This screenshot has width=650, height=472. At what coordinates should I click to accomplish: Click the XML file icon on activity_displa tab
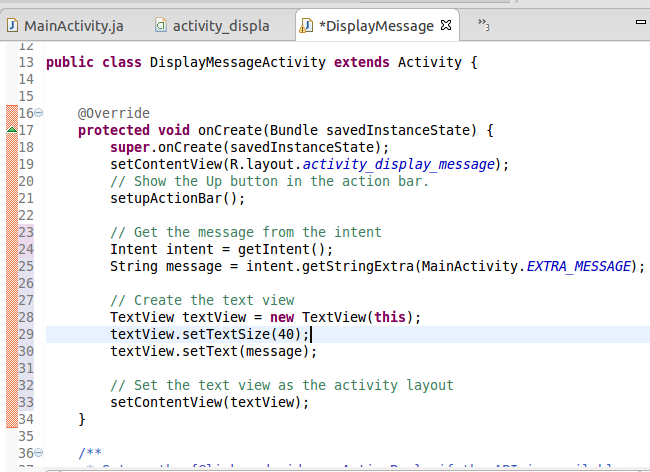pyautogui.click(x=160, y=25)
